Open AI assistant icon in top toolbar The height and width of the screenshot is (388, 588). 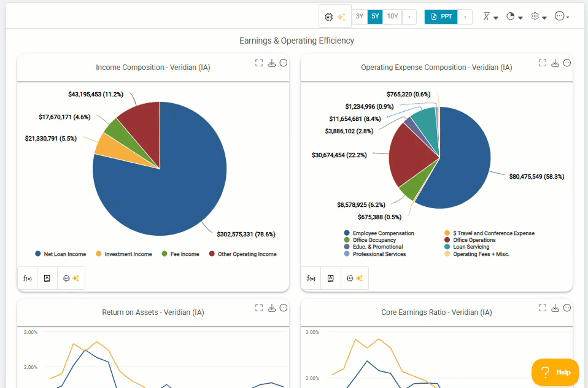[x=335, y=17]
